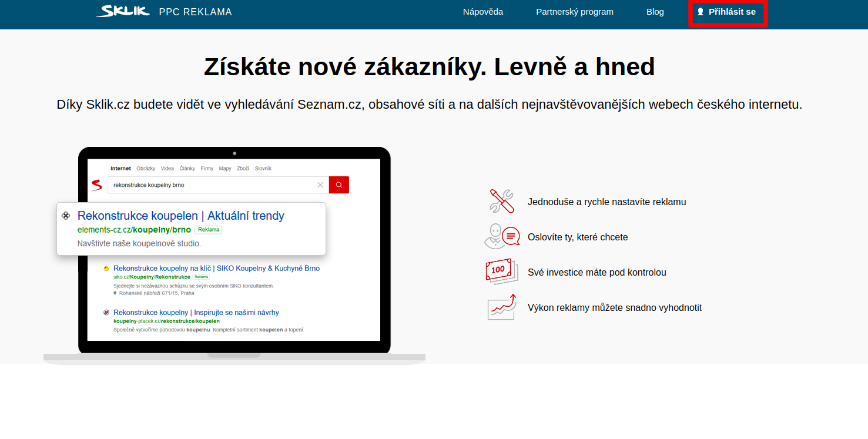The height and width of the screenshot is (439, 868).
Task: Click the yellow SIKO favicon
Action: tap(106, 269)
